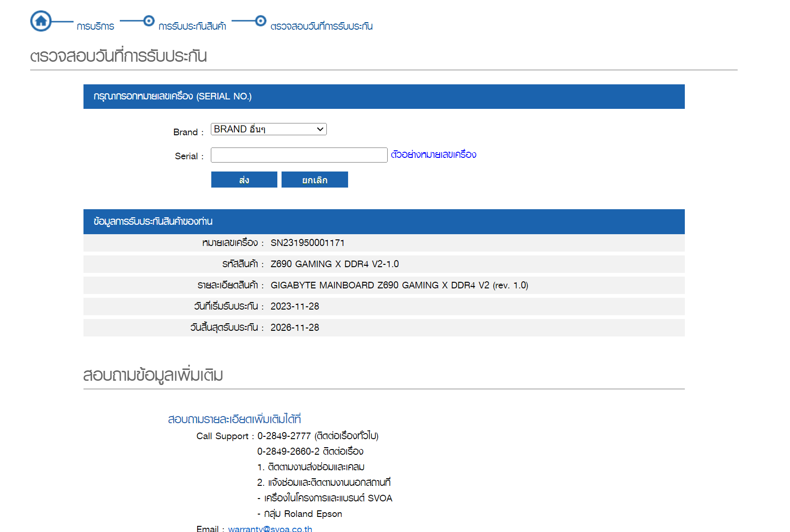Image resolution: width=790 pixels, height=532 pixels.
Task: Go to the การรับประกันสินค้า breadcrumb link
Action: point(192,26)
